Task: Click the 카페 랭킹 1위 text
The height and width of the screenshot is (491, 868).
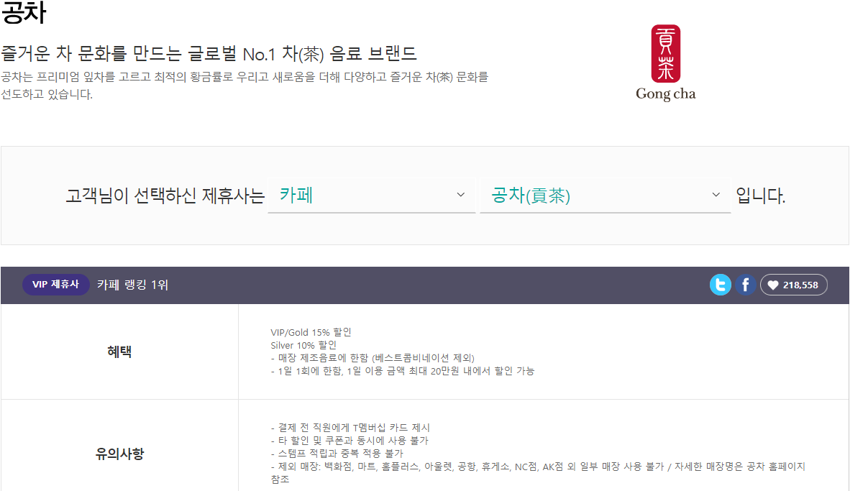Action: (133, 285)
